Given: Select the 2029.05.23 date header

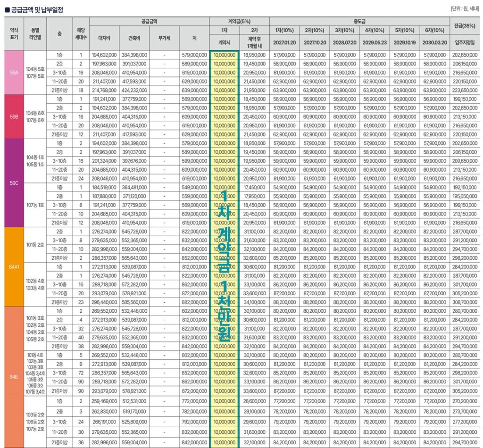Looking at the screenshot, I should 374,42.
